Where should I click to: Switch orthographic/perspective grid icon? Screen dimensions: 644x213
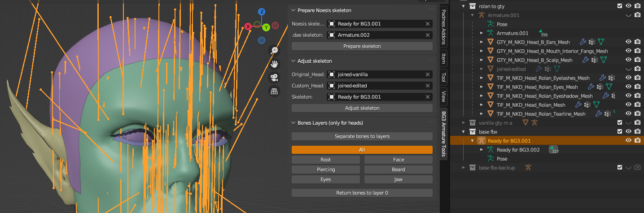coord(274,91)
